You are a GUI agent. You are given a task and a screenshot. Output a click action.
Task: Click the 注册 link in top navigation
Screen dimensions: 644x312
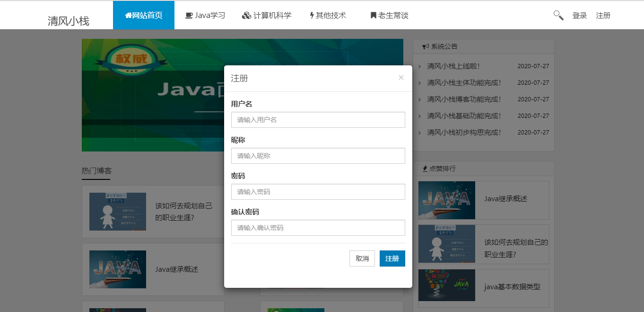coord(603,16)
